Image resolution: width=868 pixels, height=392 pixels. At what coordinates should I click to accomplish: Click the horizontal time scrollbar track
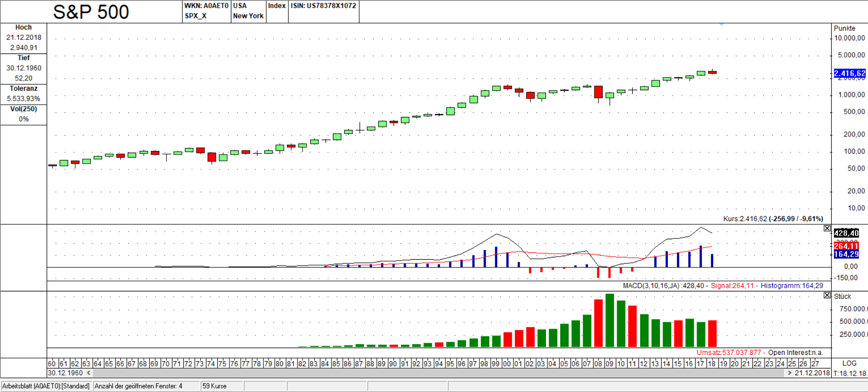[x=439, y=373]
